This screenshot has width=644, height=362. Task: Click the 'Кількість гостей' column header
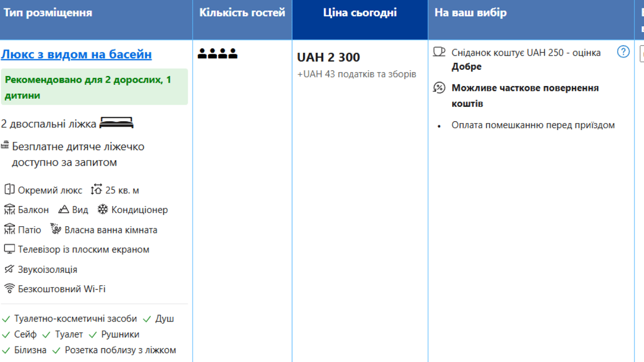(x=242, y=13)
